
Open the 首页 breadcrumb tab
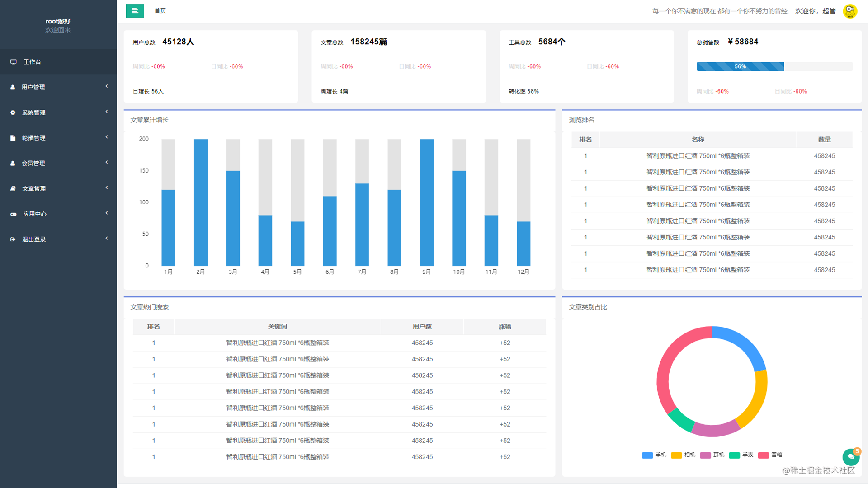tap(160, 11)
